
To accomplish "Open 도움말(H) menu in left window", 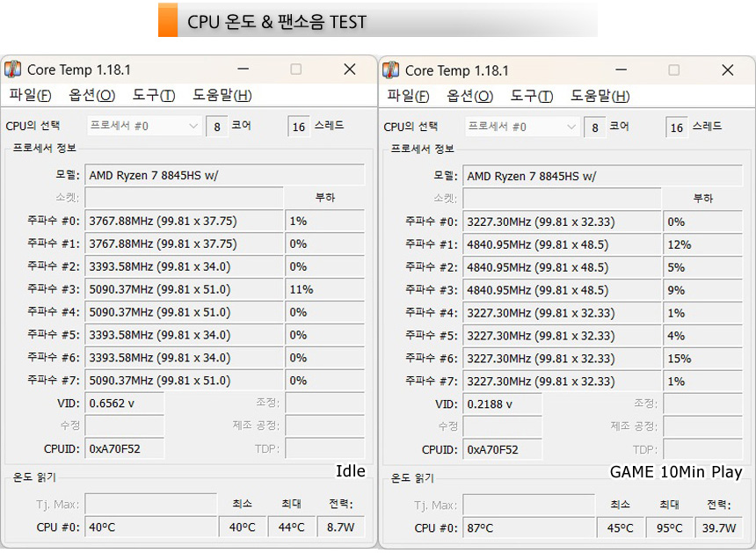I will click(222, 95).
